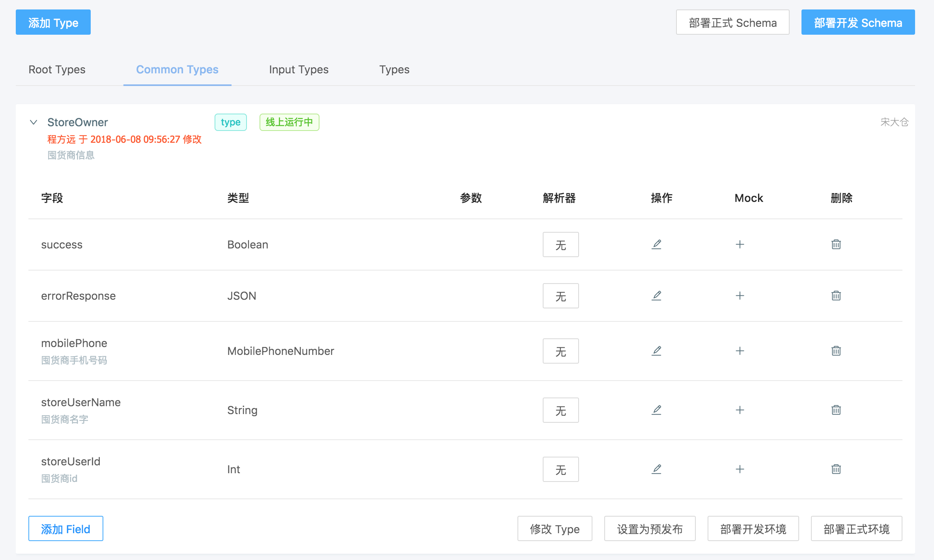The height and width of the screenshot is (560, 934).
Task: Edit the storeUserName field
Action: click(656, 410)
